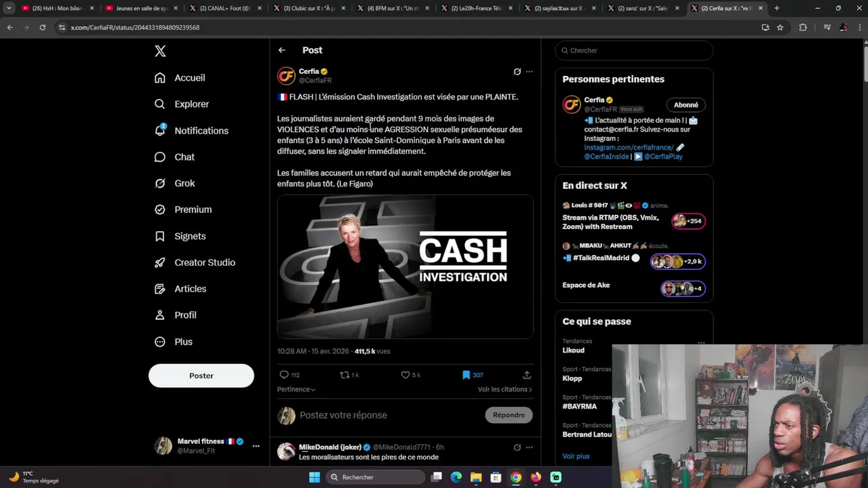Screen dimensions: 868x488
Task: Go back in browser history
Action: (9, 27)
